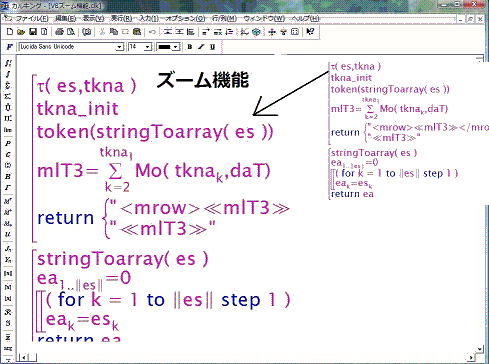489x364 pixels.
Task: Click the horizontal scrollbar left arrow
Action: 23,358
